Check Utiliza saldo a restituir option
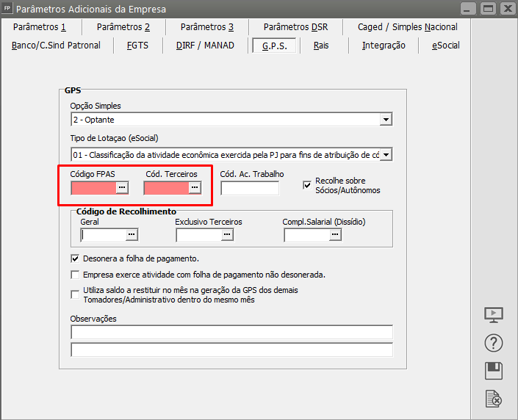 [x=75, y=294]
